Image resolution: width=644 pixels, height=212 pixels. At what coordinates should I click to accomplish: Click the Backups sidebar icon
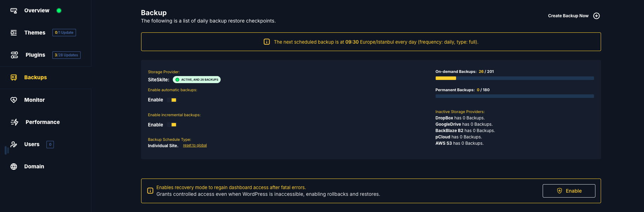[14, 77]
